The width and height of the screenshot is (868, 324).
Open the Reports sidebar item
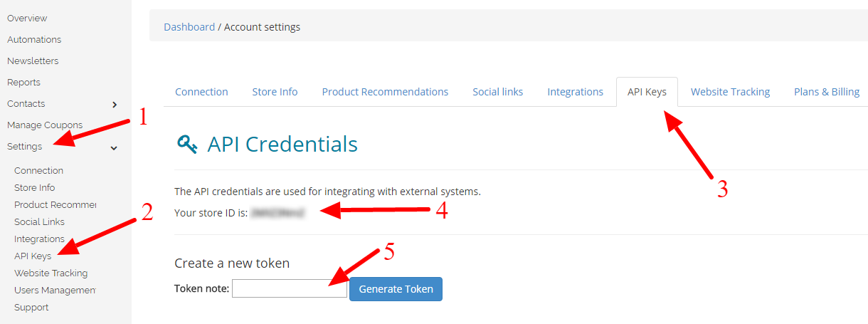[x=23, y=82]
